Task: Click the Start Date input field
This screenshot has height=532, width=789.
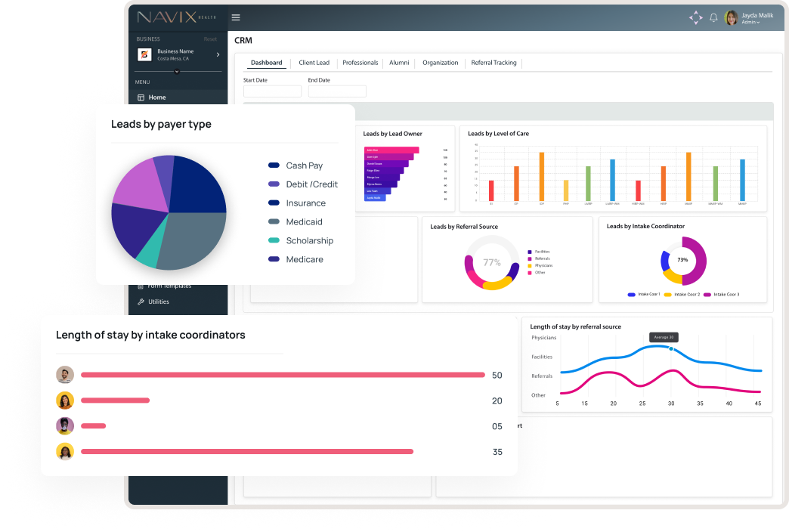Action: [272, 91]
